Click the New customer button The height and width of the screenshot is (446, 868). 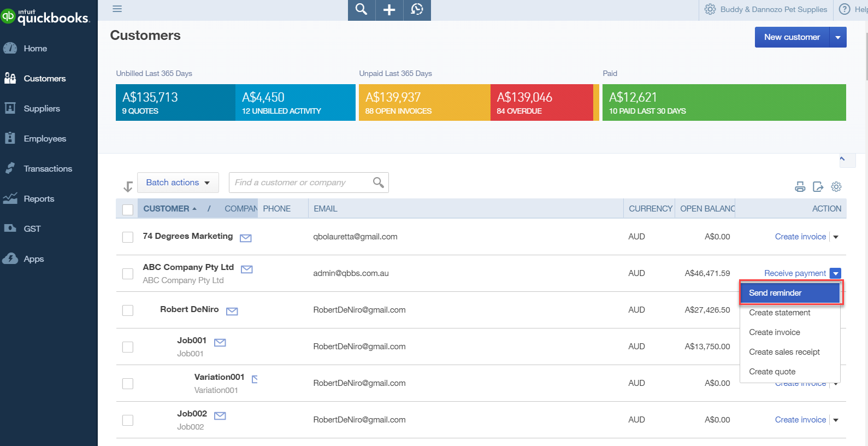tap(792, 37)
